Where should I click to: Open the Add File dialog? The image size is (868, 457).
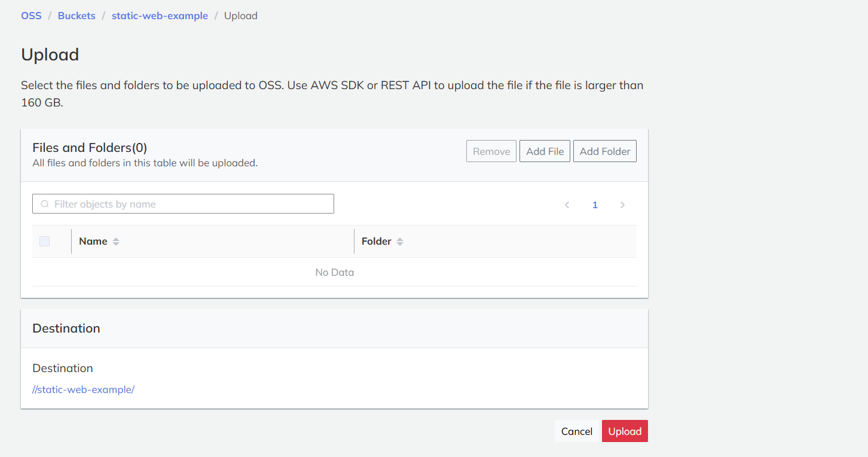(x=545, y=151)
